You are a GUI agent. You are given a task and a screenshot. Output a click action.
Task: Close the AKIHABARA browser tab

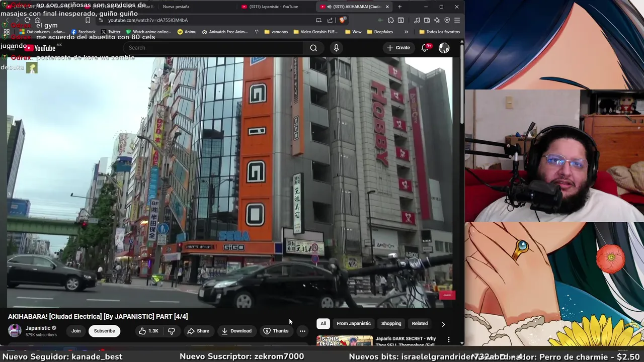pos(387,7)
